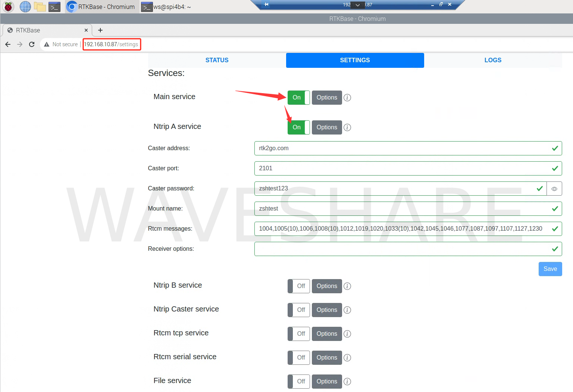Open the LOGS tab

pyautogui.click(x=493, y=60)
